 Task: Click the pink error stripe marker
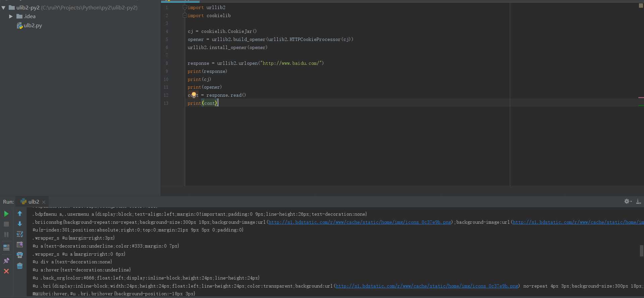[x=641, y=97]
